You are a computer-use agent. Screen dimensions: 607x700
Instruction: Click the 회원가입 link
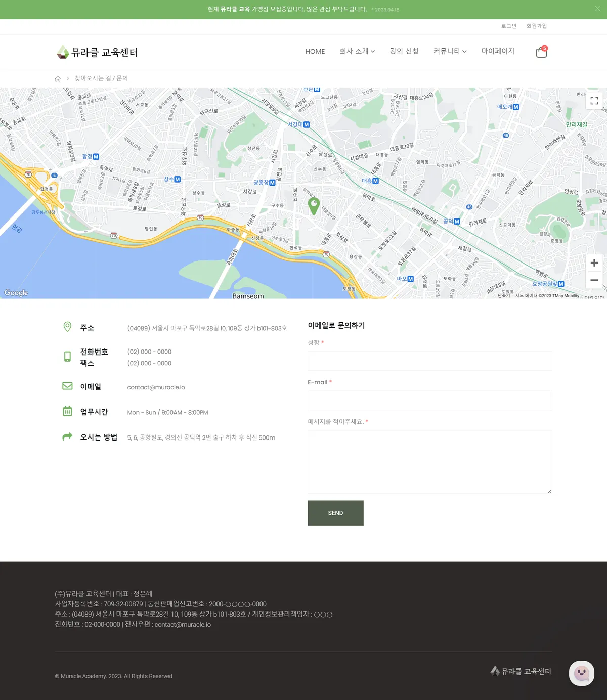pyautogui.click(x=537, y=26)
